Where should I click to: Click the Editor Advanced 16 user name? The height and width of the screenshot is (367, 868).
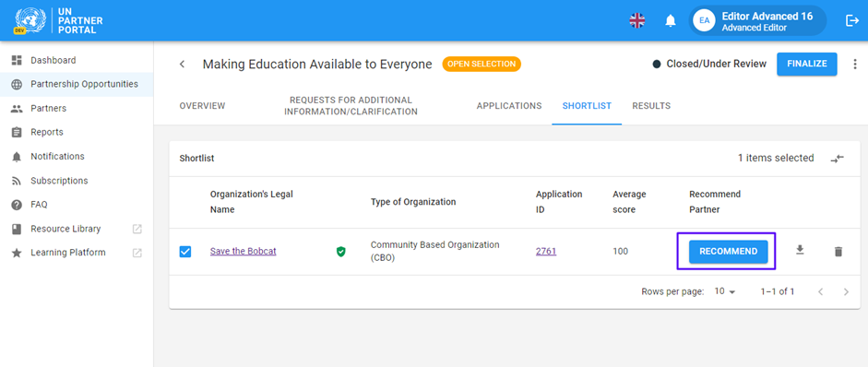pos(767,17)
